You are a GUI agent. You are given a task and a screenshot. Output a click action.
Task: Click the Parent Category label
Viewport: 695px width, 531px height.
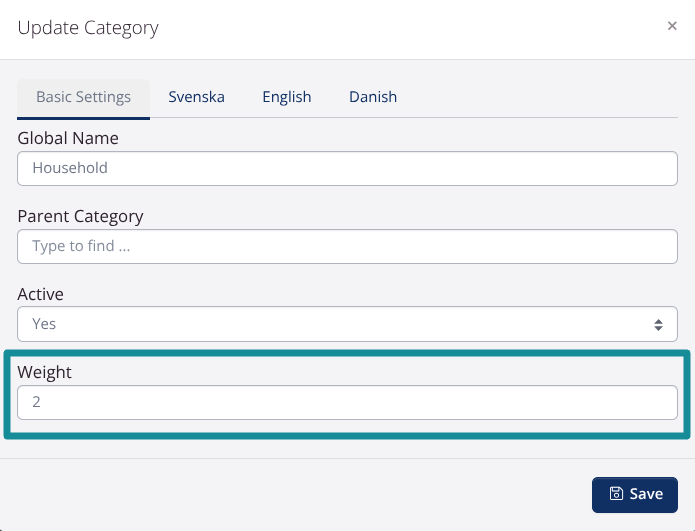click(80, 216)
